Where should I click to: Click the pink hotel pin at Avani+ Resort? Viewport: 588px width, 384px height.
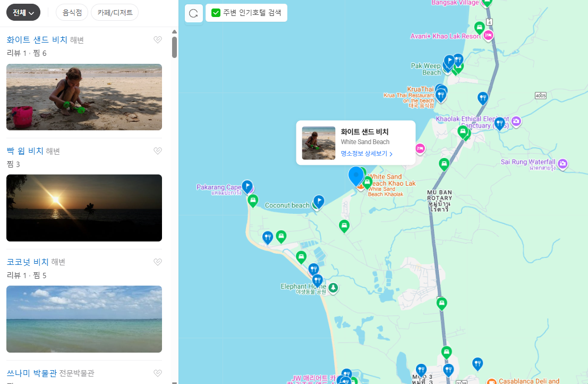tap(488, 36)
